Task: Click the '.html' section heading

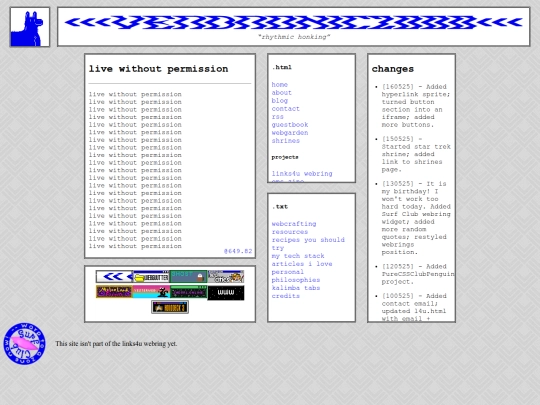Action: 282,67
